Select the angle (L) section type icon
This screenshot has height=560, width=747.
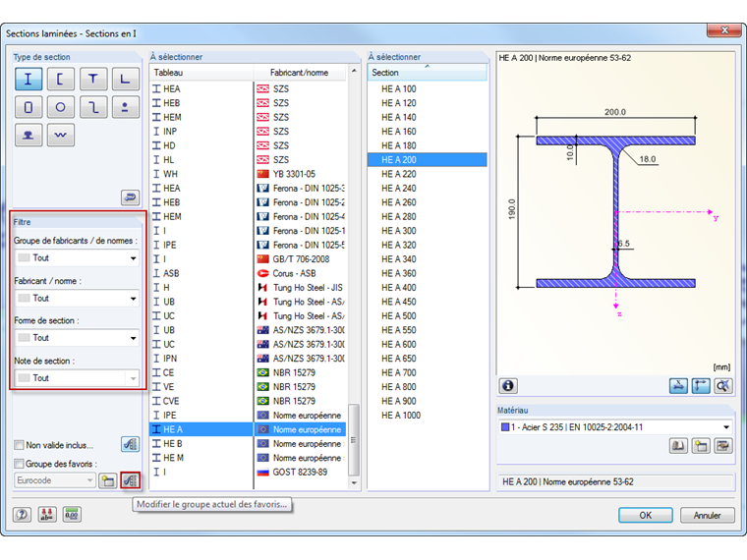[x=125, y=79]
